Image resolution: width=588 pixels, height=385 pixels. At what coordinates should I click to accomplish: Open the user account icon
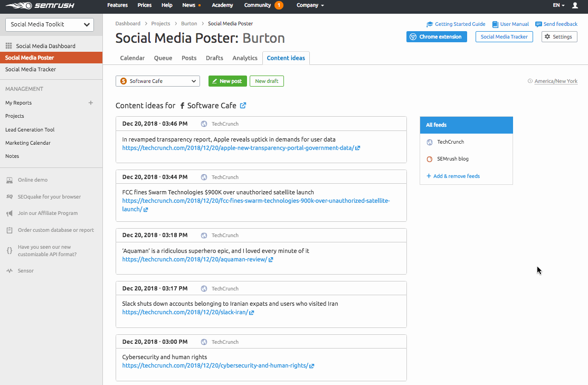pos(575,5)
